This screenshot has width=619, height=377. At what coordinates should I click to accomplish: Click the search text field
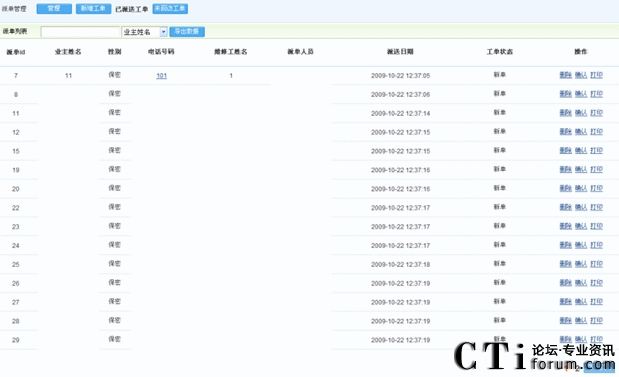[x=80, y=32]
